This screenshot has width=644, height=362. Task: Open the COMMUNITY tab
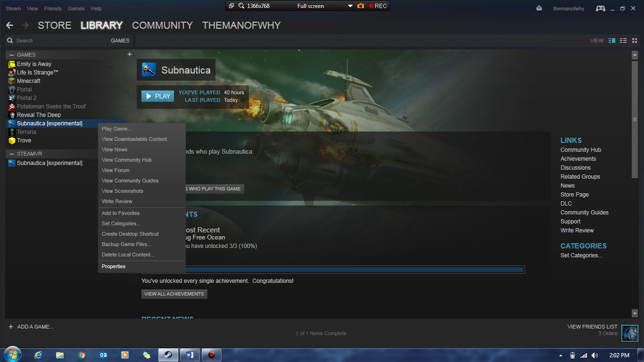tap(163, 25)
